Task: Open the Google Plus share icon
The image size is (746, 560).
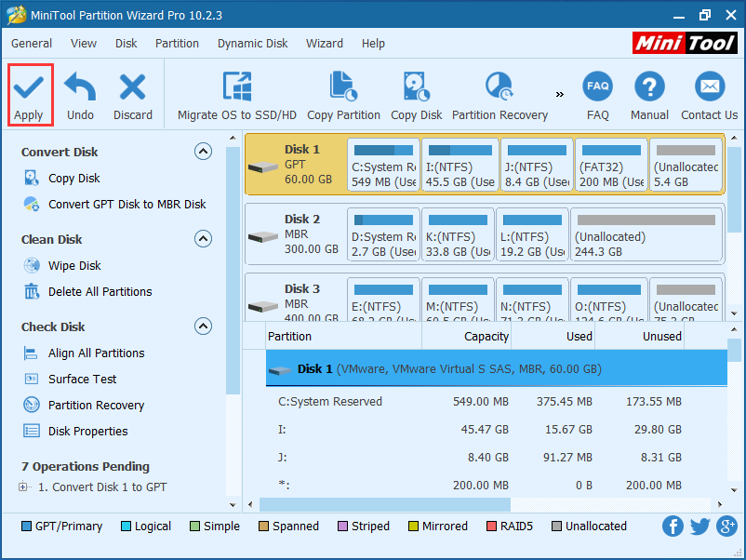Action: coord(727,526)
